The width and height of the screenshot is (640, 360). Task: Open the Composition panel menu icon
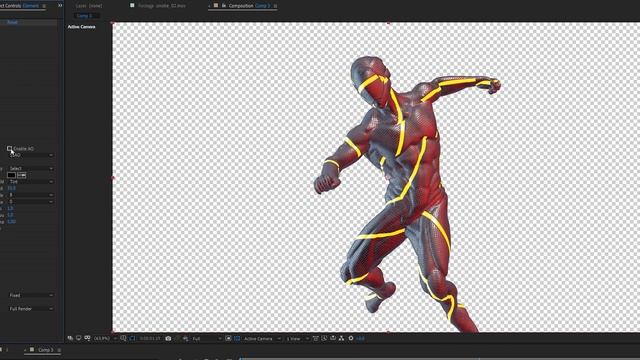coord(276,6)
